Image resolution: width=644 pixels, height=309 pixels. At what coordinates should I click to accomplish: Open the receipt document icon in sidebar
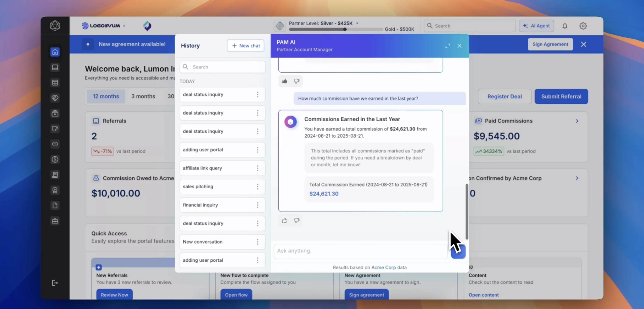point(55,174)
